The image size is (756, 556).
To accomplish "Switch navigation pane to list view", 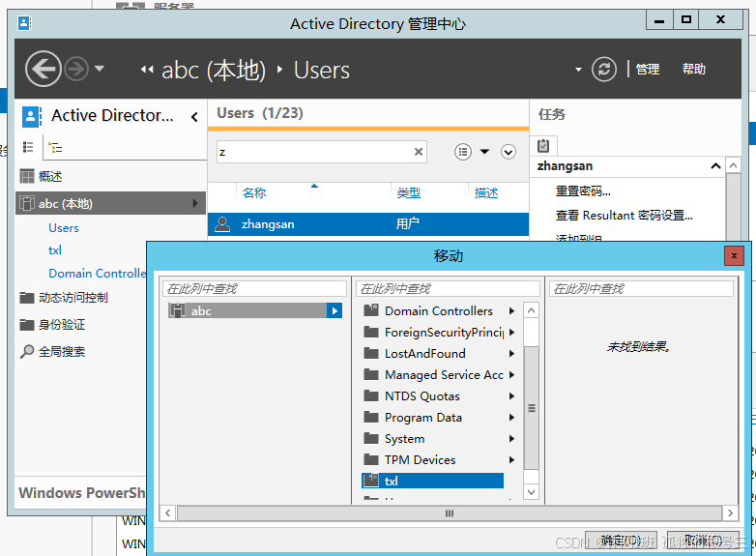I will (28, 147).
